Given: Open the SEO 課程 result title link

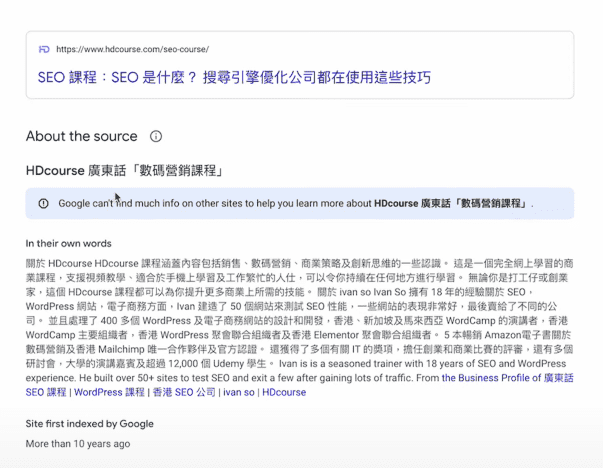Looking at the screenshot, I should point(234,77).
